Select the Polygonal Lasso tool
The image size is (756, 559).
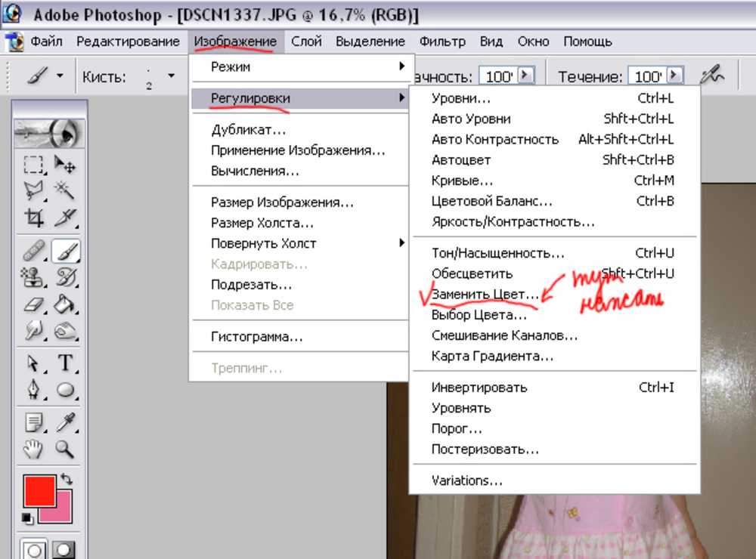[33, 191]
